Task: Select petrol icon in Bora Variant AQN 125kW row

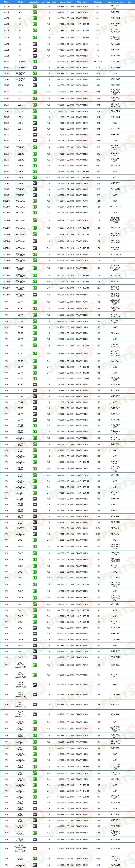Action: point(35,487)
